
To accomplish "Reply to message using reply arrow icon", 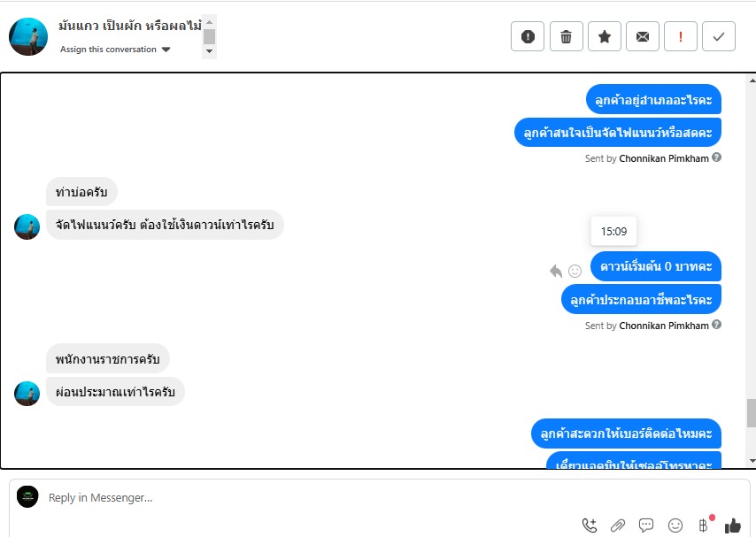I will click(556, 271).
